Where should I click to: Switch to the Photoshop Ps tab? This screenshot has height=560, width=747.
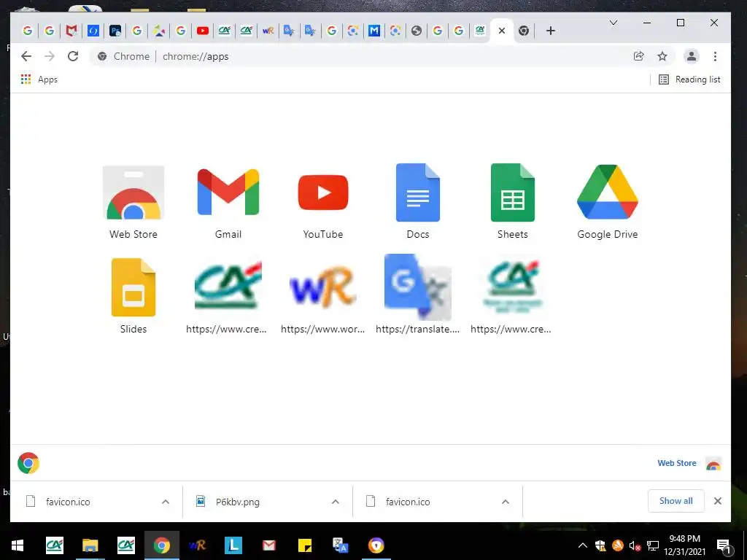115,31
